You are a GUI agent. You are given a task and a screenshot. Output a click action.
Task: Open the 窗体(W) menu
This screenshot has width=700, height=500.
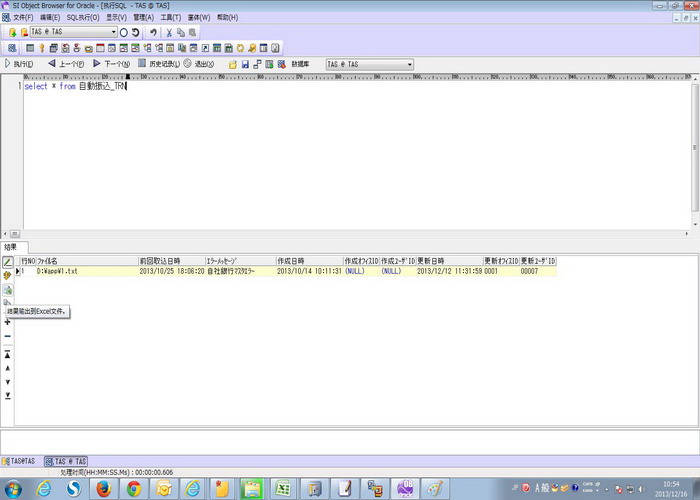point(199,17)
